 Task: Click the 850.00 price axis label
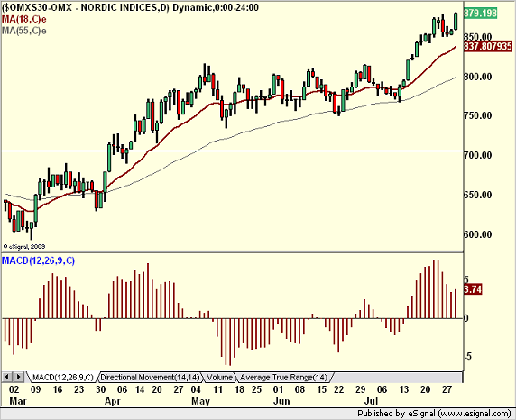(x=478, y=37)
